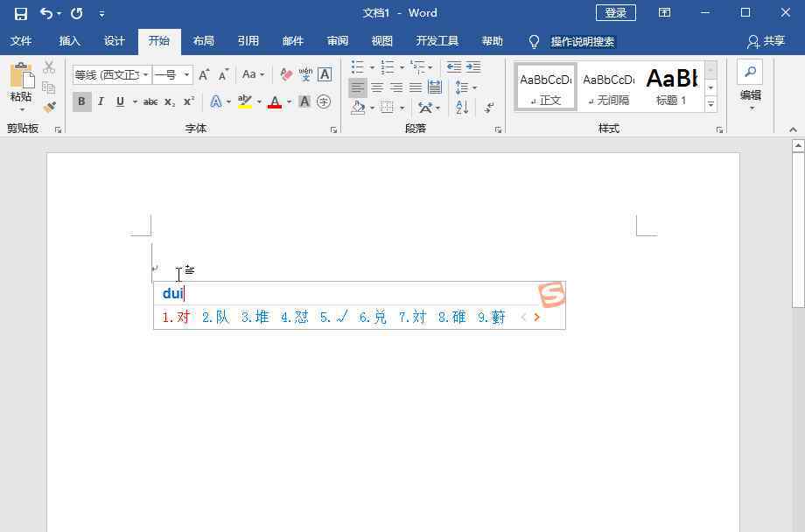Toggle strikethrough abc
This screenshot has width=805, height=532.
point(150,101)
